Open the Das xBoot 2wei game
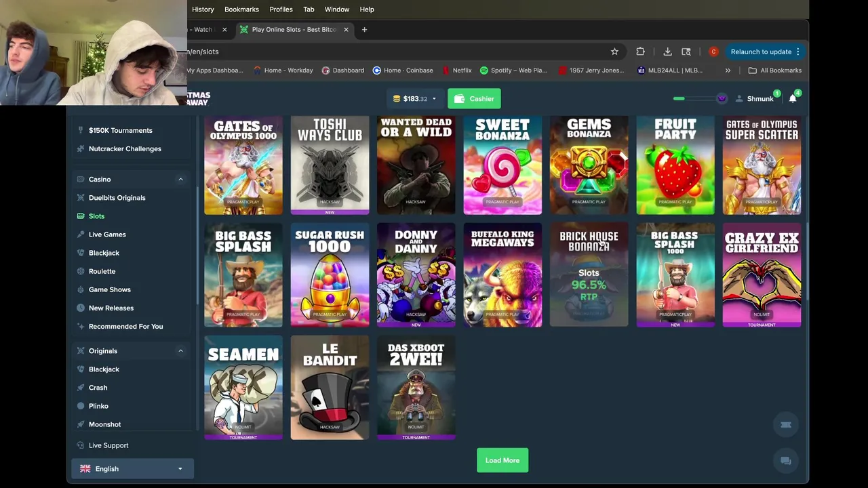868x488 pixels. pos(416,388)
